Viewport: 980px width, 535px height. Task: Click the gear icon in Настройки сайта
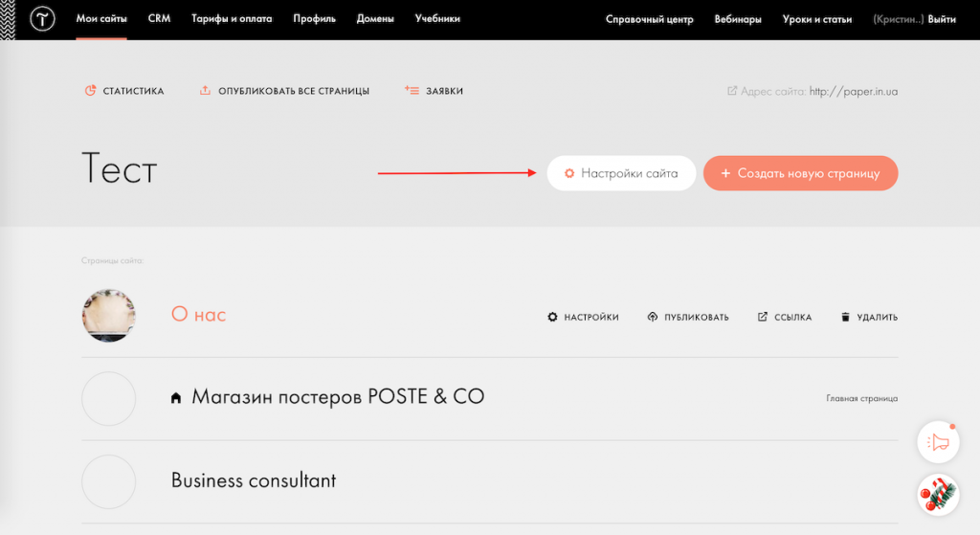[568, 173]
